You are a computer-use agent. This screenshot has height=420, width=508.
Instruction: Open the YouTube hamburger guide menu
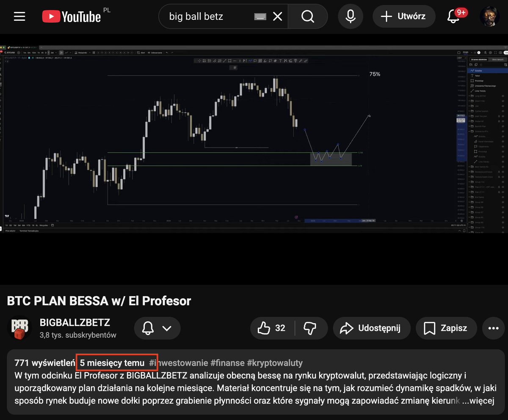[19, 16]
